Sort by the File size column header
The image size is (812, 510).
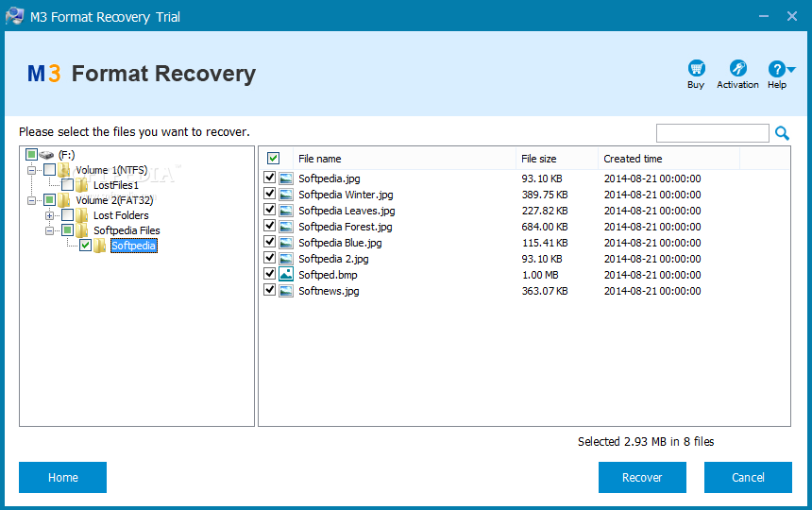click(557, 159)
